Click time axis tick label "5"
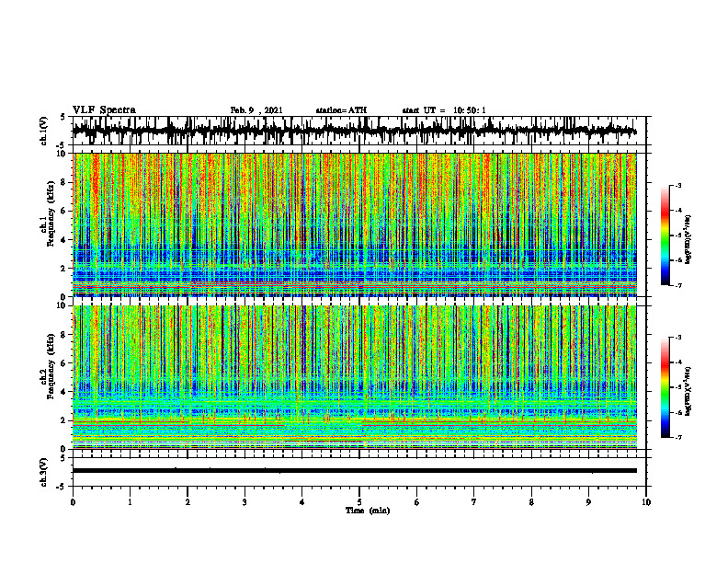Screen dimensions: 728x563 click(359, 502)
